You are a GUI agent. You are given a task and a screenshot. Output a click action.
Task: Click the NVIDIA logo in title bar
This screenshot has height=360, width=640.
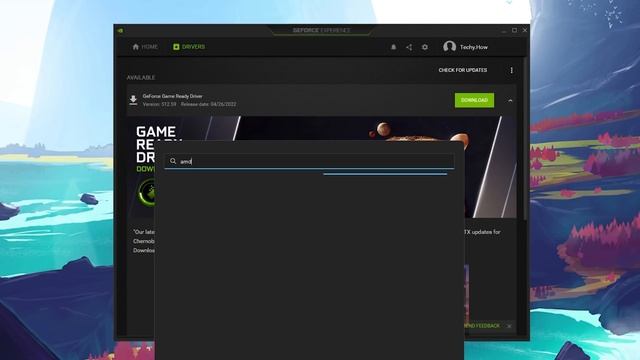[120, 30]
